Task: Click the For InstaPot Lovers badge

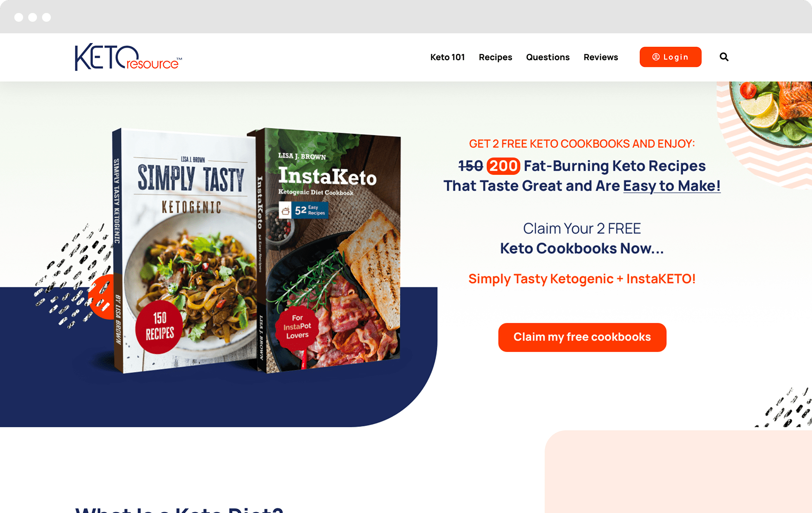Action: click(x=297, y=327)
